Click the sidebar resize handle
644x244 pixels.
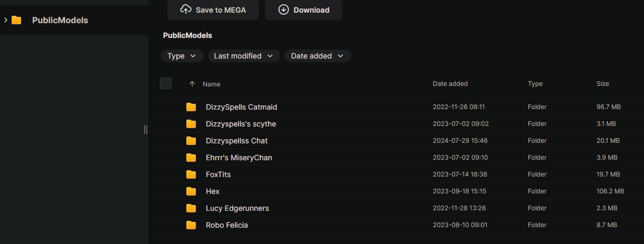146,130
